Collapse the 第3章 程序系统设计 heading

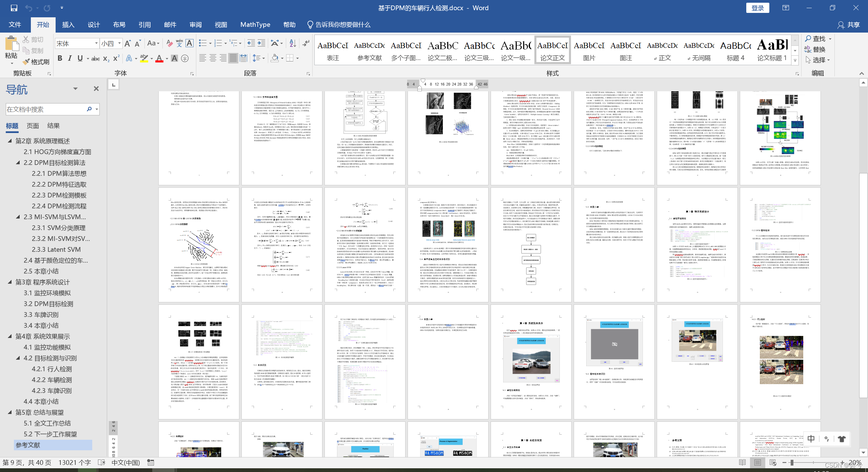10,282
